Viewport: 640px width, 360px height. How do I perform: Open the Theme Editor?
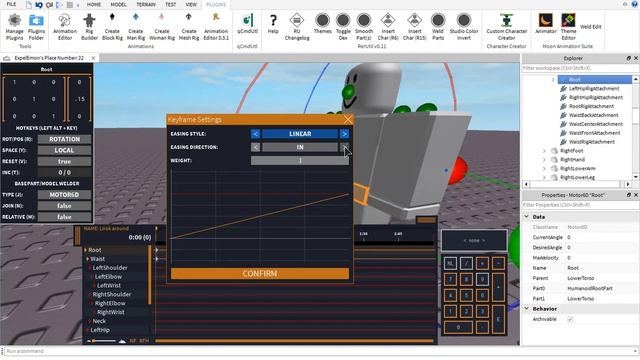[568, 27]
